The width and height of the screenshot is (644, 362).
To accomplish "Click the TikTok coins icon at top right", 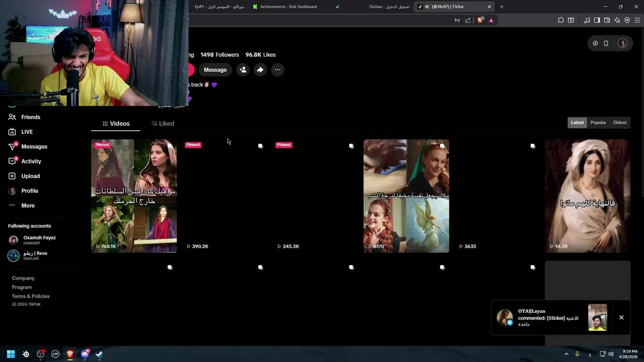I will coord(595,43).
